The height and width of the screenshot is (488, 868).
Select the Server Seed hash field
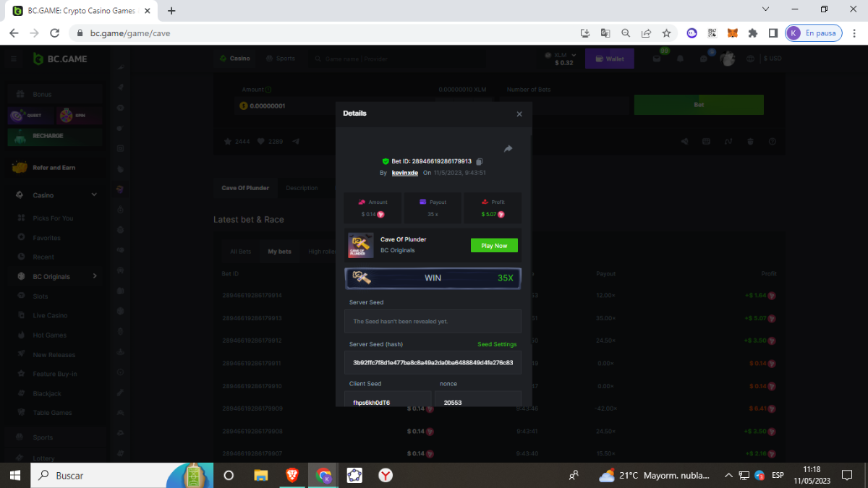coord(433,362)
